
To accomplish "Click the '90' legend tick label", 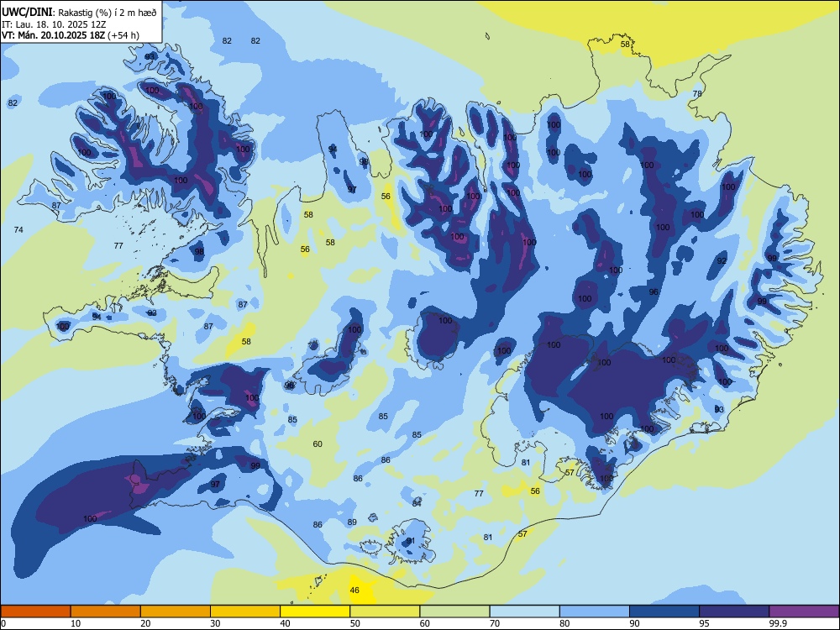I will 634,623.
